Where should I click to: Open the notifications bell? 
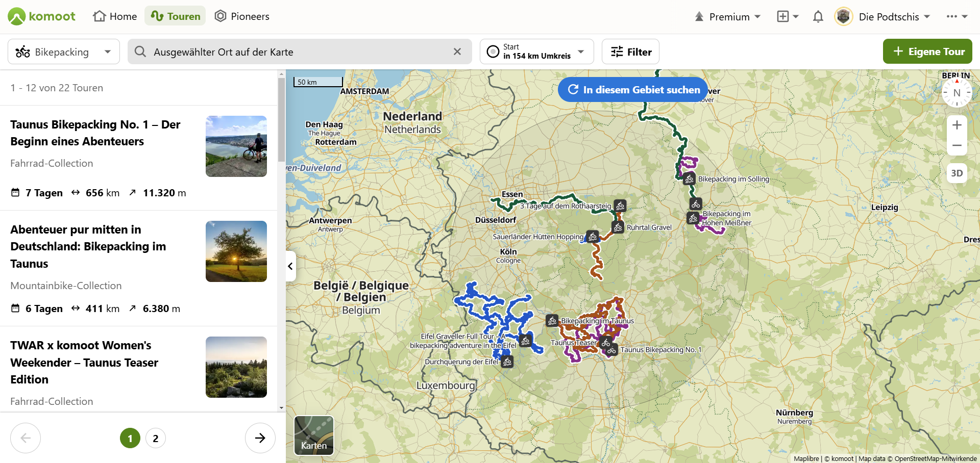(x=818, y=17)
